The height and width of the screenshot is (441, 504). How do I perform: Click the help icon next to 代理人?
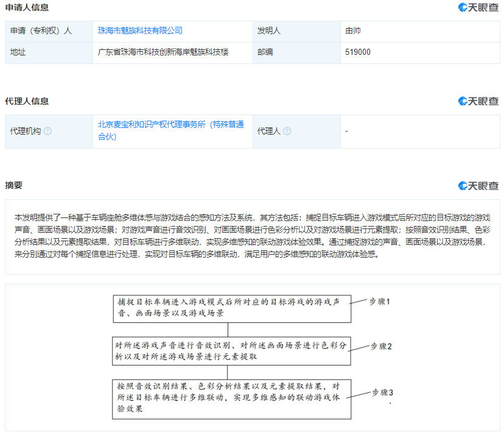(x=287, y=131)
